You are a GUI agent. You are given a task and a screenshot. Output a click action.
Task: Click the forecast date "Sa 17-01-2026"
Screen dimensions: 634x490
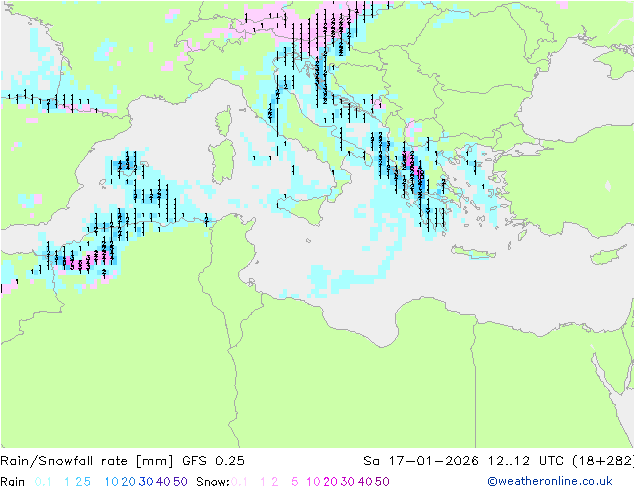click(421, 461)
